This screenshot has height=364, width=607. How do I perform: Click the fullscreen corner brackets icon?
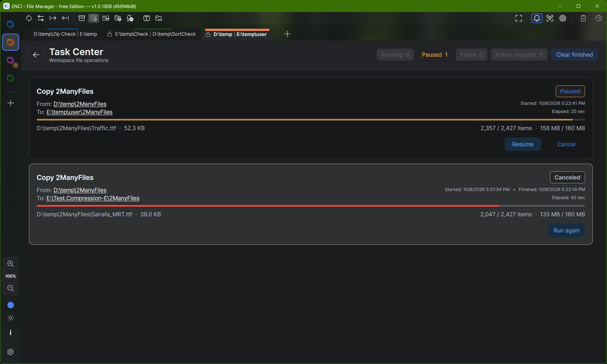(519, 18)
